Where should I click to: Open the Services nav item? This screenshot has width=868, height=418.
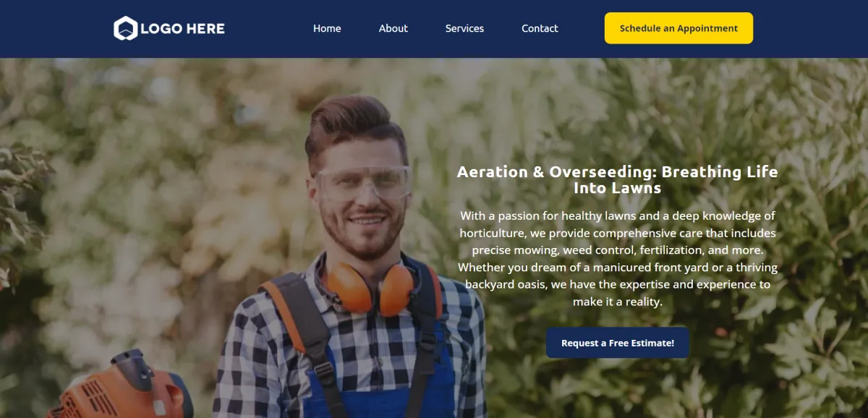point(464,28)
